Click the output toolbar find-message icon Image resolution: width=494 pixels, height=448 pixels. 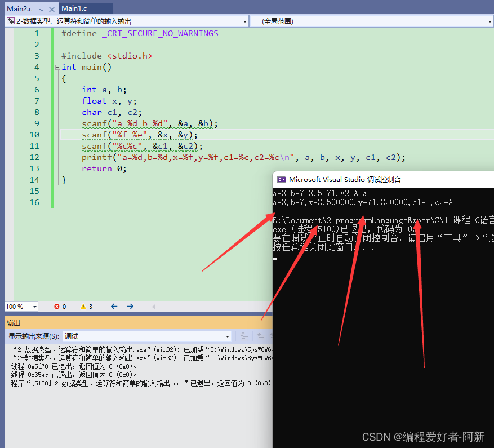(x=244, y=336)
